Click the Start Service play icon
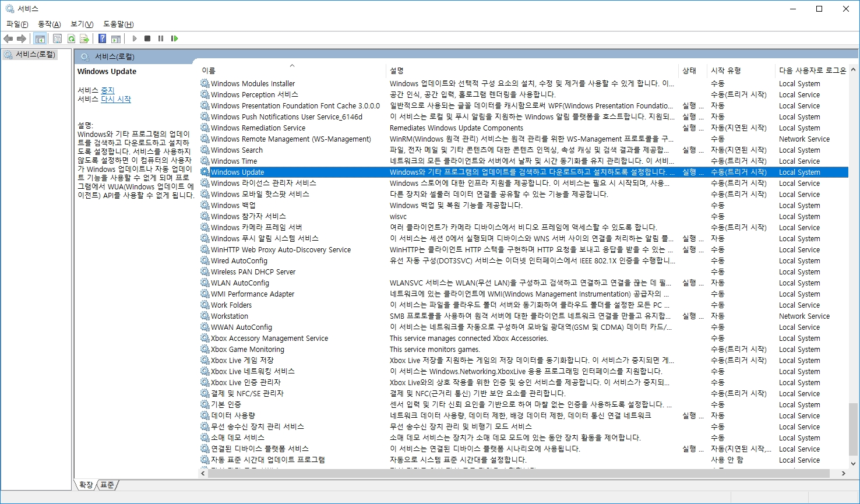The image size is (860, 504). point(135,38)
